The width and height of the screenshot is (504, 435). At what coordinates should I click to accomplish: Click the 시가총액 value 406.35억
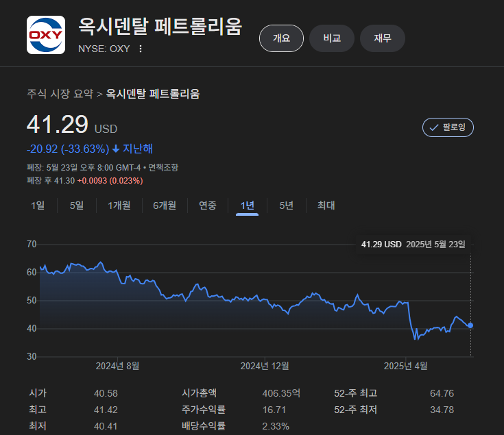click(281, 393)
